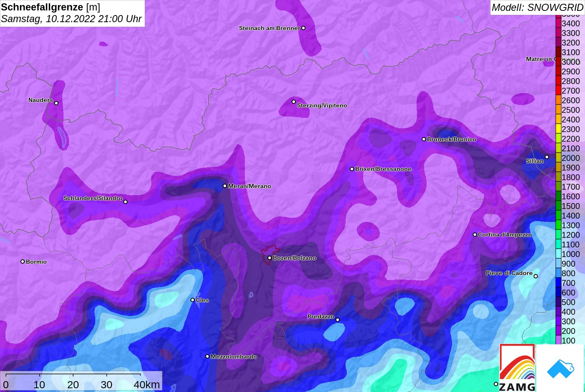Screen dimensions: 585x392
Task: Click the Steinach am Brenner marker dot
Action: 303,28
